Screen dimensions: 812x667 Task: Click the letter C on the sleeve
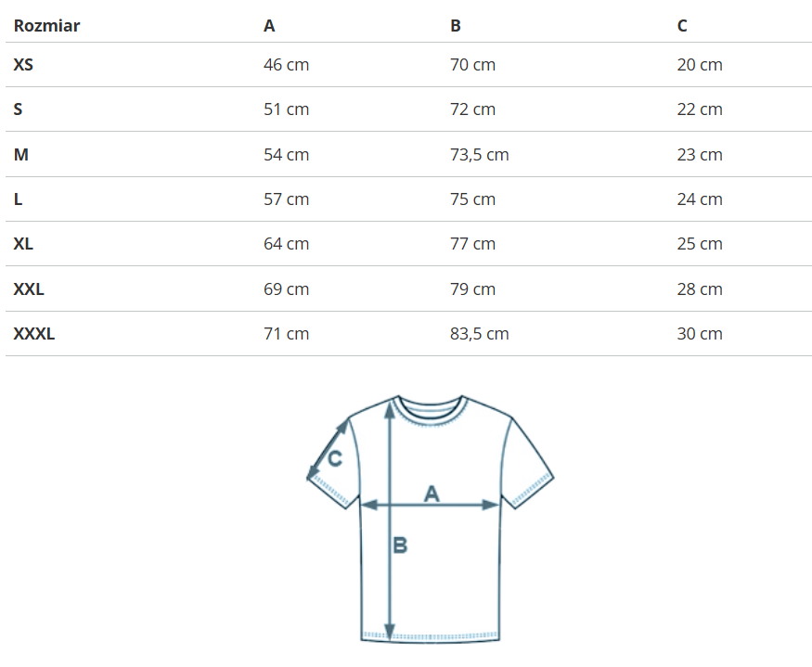[335, 458]
